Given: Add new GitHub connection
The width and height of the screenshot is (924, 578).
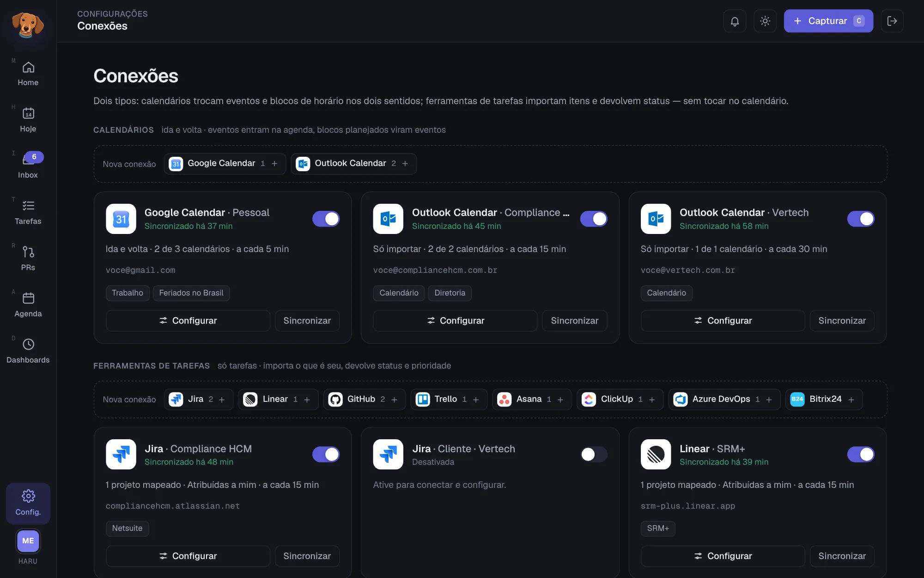Looking at the screenshot, I should [x=365, y=399].
